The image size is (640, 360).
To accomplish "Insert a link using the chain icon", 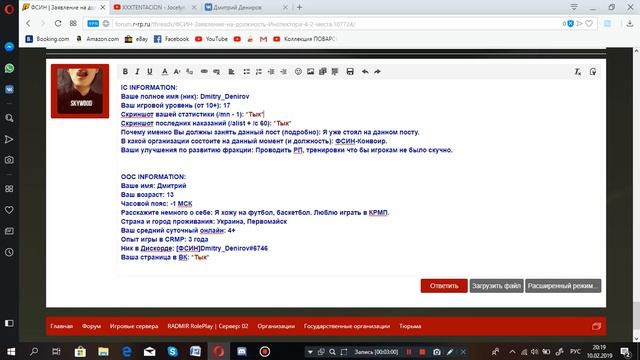I will [204, 71].
